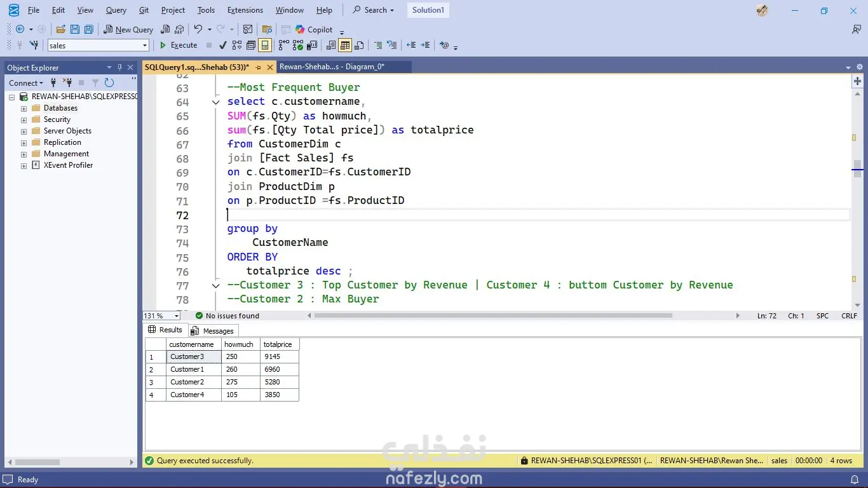This screenshot has width=868, height=488.
Task: Open the Query menu
Action: (116, 10)
